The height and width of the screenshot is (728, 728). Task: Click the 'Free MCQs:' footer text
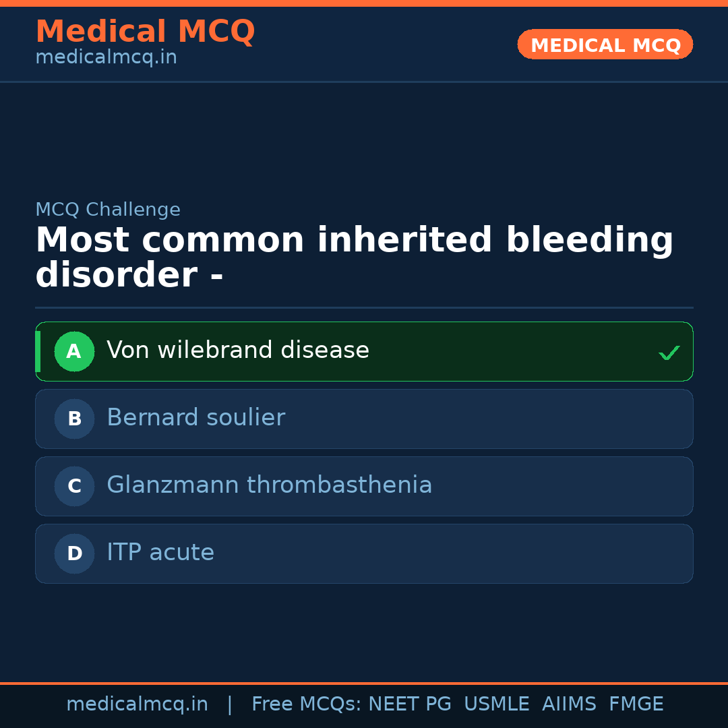point(307,704)
